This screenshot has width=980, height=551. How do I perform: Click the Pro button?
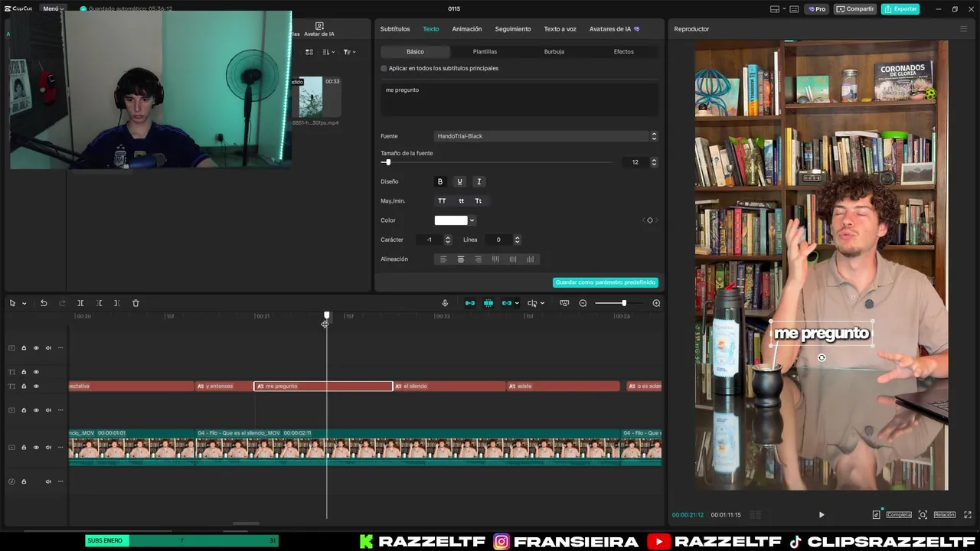817,9
